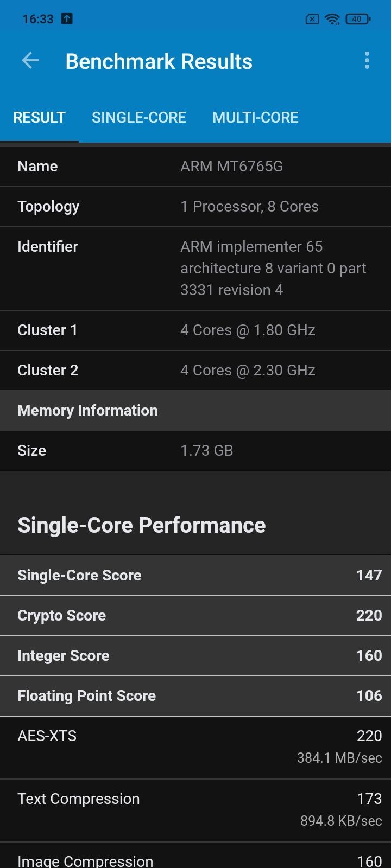The width and height of the screenshot is (391, 868).
Task: Tap the Single-Core Score of 147
Action: (195, 575)
